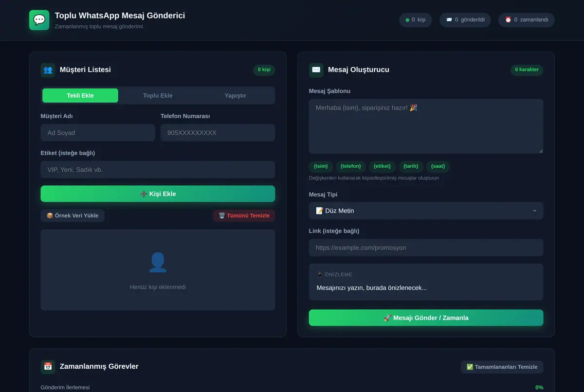The height and width of the screenshot is (392, 584).
Task: Open the Mesaj Tipi dropdown
Action: [426, 211]
